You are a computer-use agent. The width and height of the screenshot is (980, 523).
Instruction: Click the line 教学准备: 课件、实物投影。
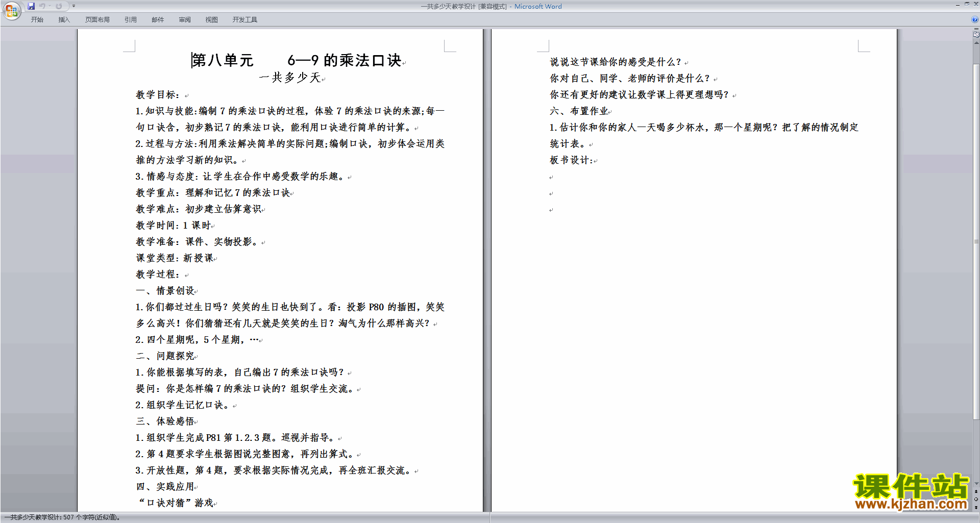198,242
